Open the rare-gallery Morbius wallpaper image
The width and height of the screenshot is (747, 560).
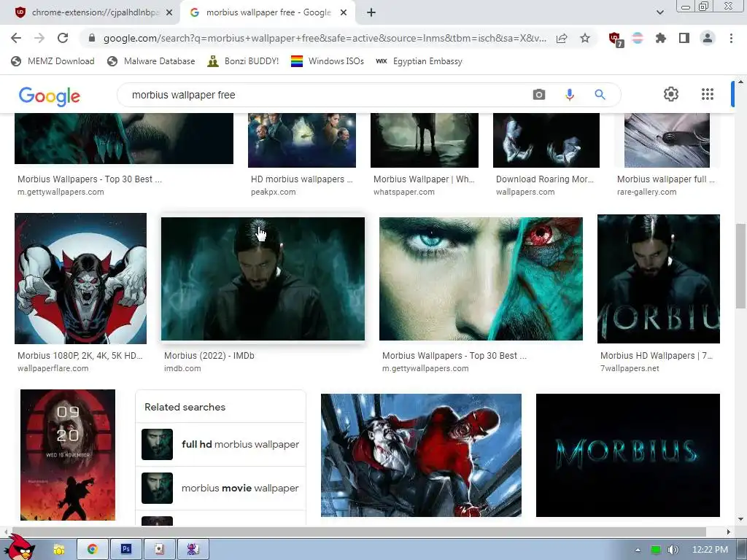tap(667, 140)
